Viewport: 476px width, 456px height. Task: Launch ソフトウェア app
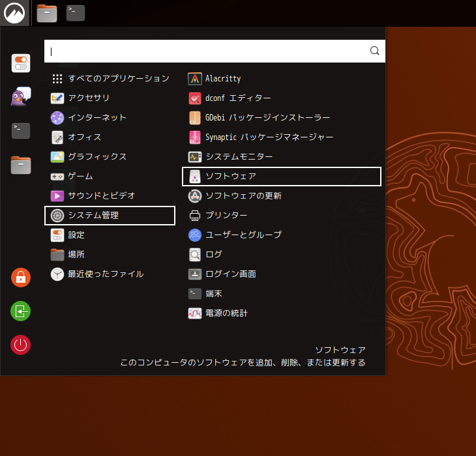pos(282,176)
